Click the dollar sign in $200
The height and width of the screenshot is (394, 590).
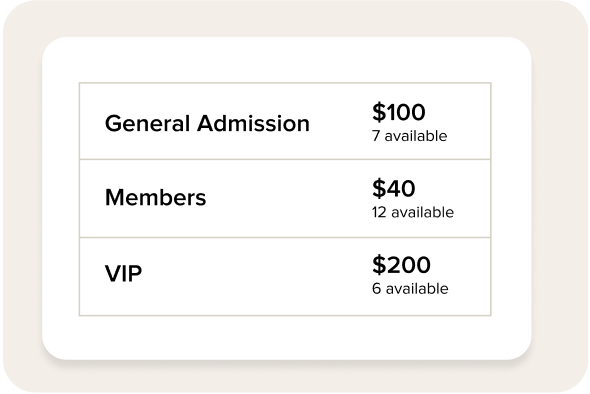(379, 265)
